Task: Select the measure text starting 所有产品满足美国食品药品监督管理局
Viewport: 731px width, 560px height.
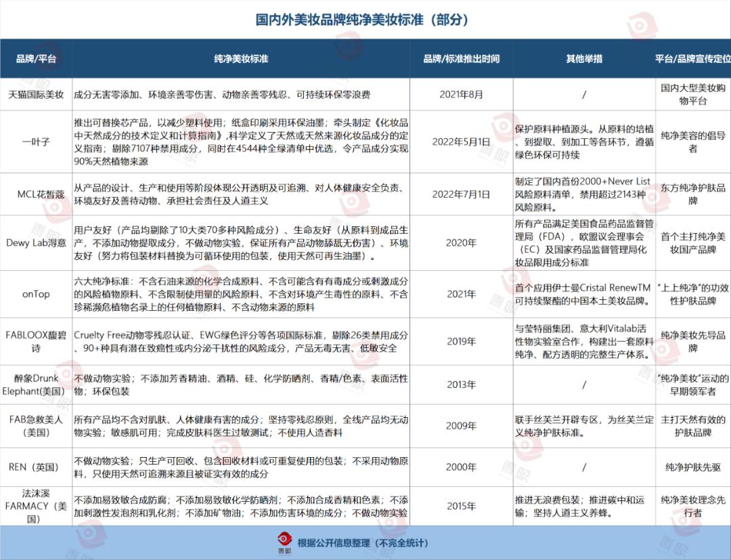Action: point(584,243)
